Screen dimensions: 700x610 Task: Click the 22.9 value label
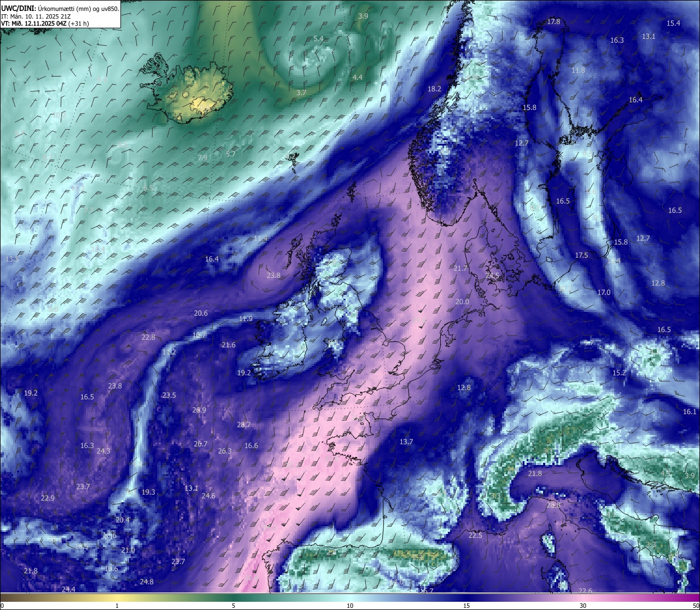tap(48, 498)
